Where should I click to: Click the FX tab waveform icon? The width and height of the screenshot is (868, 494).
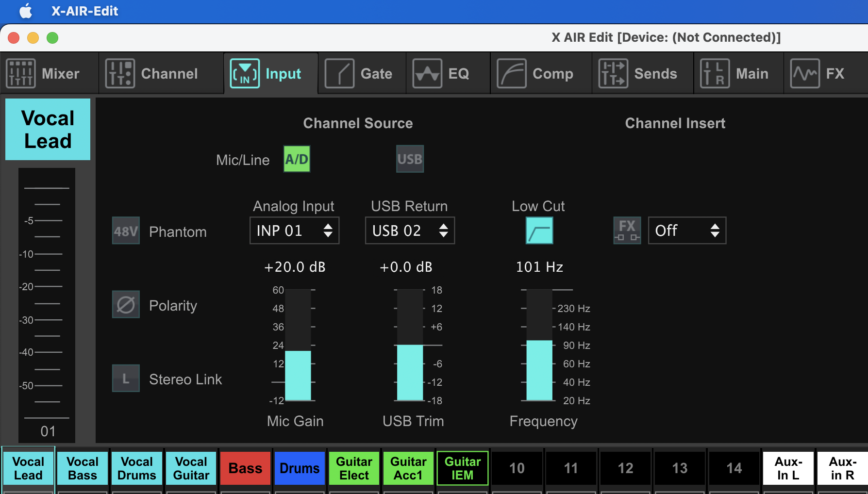[805, 73]
